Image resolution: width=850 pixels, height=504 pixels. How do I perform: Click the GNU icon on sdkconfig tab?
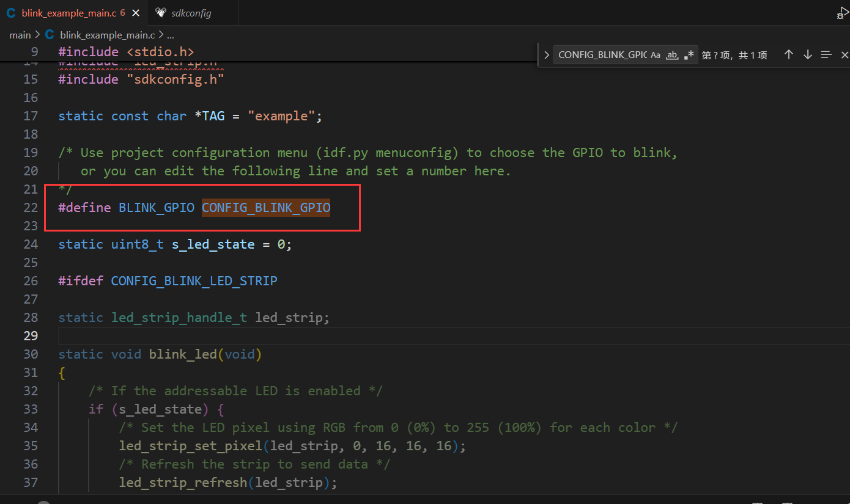(160, 13)
